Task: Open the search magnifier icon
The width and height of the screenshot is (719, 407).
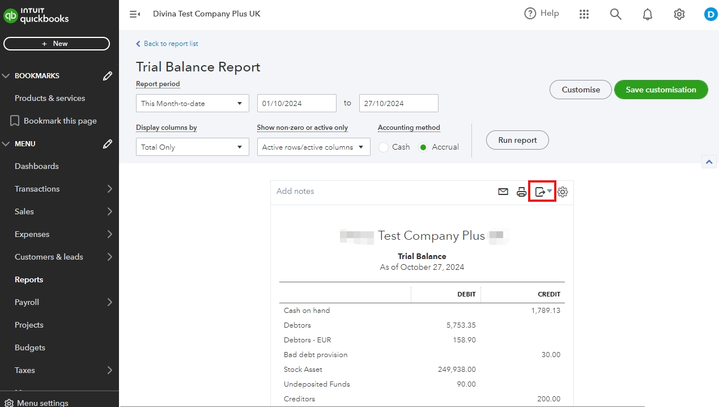Action: tap(615, 14)
